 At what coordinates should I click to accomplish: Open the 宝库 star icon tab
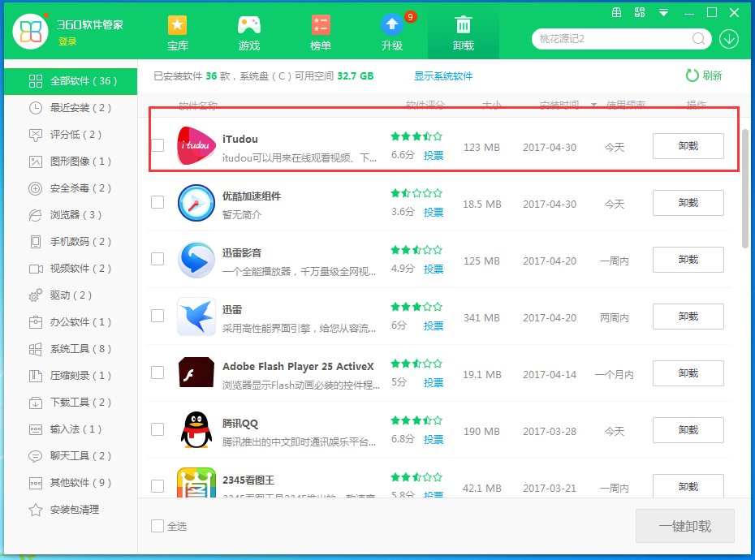(177, 33)
